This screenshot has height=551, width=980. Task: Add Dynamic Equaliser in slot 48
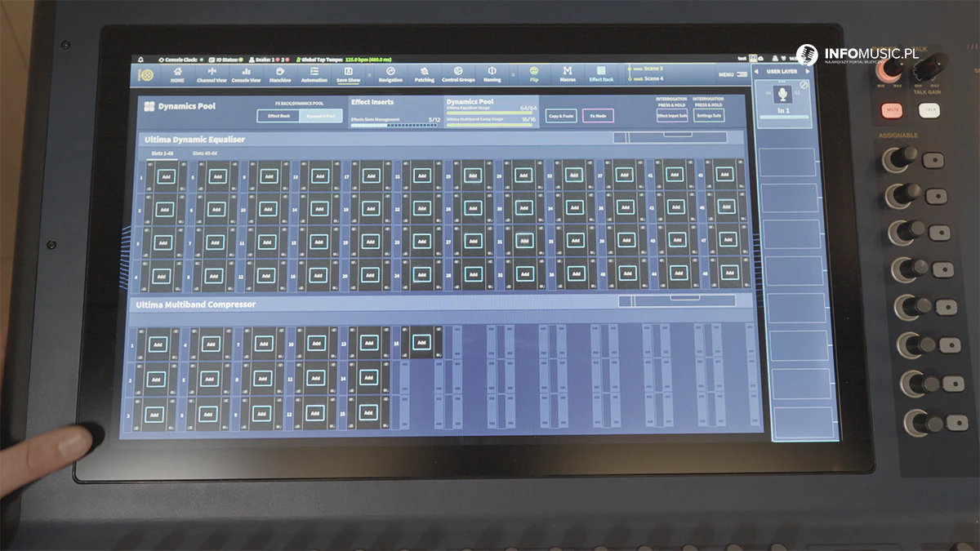pyautogui.click(x=729, y=273)
